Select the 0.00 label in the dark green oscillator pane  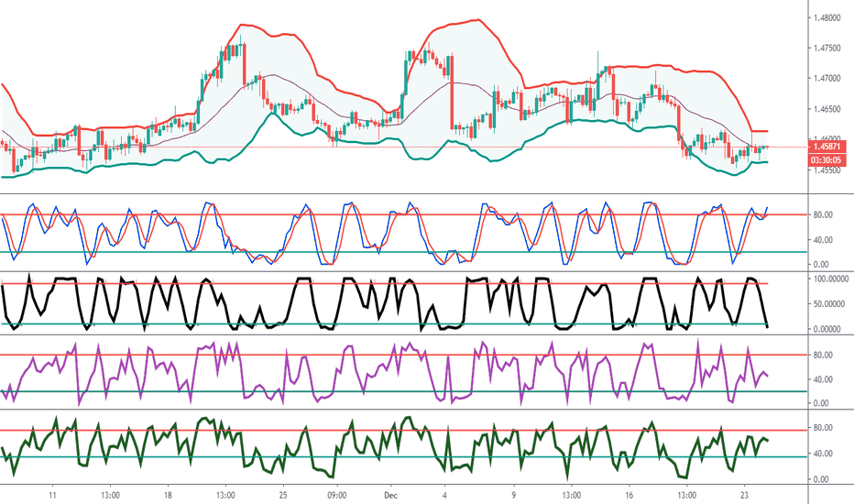pyautogui.click(x=821, y=479)
